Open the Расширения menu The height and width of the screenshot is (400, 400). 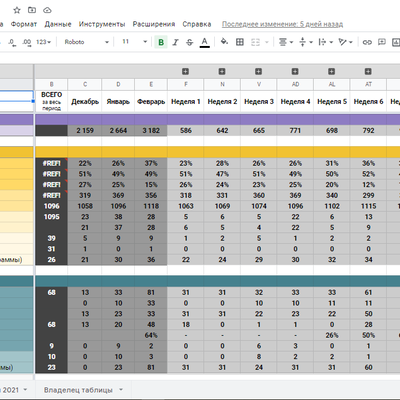154,24
